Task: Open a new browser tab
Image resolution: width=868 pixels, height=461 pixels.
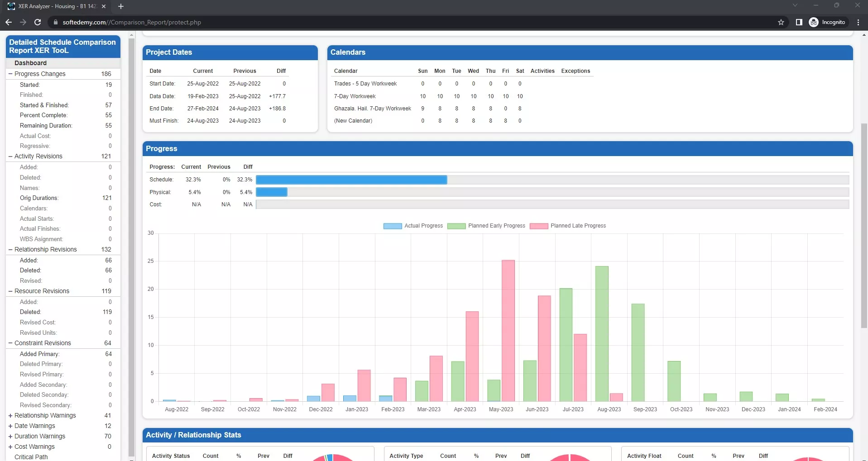Action: [121, 6]
